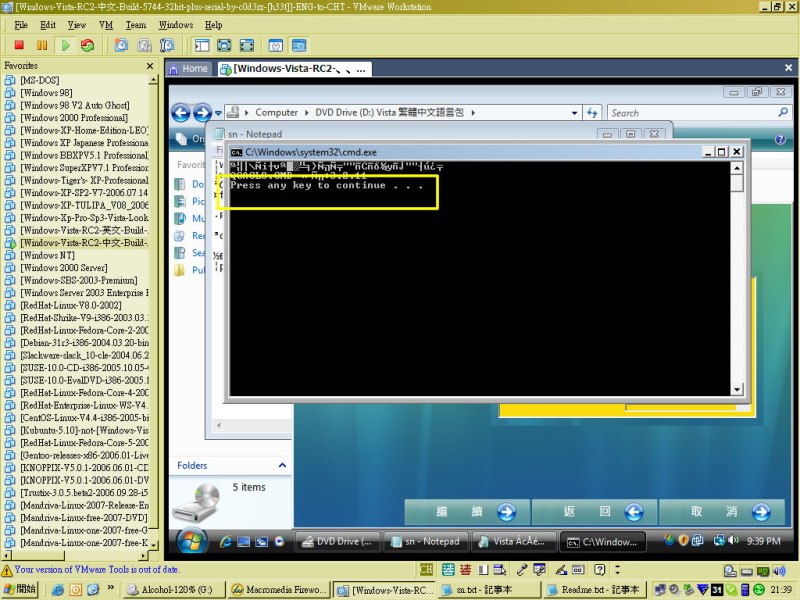Open the Edit menu
Image resolution: width=800 pixels, height=600 pixels.
48,25
